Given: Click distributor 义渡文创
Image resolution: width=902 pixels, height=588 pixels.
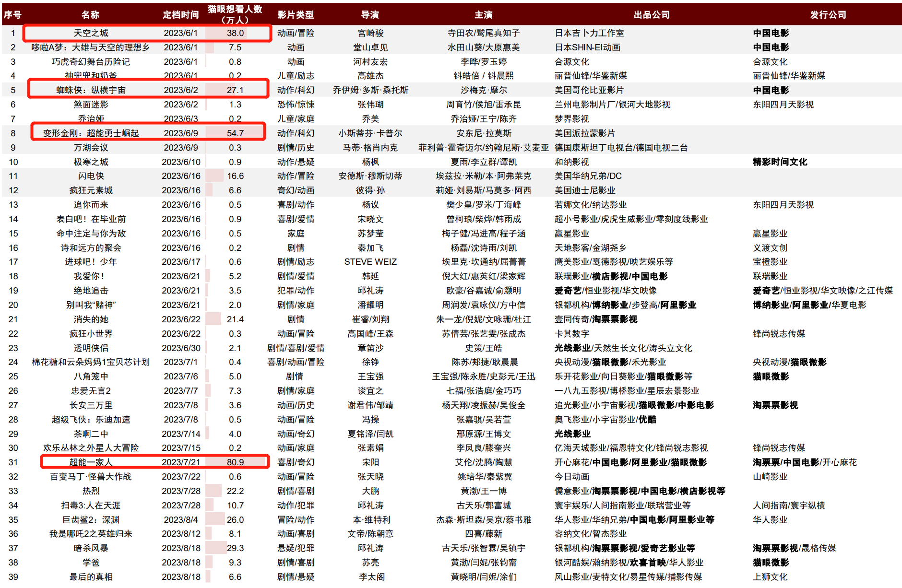Looking at the screenshot, I should (770, 248).
